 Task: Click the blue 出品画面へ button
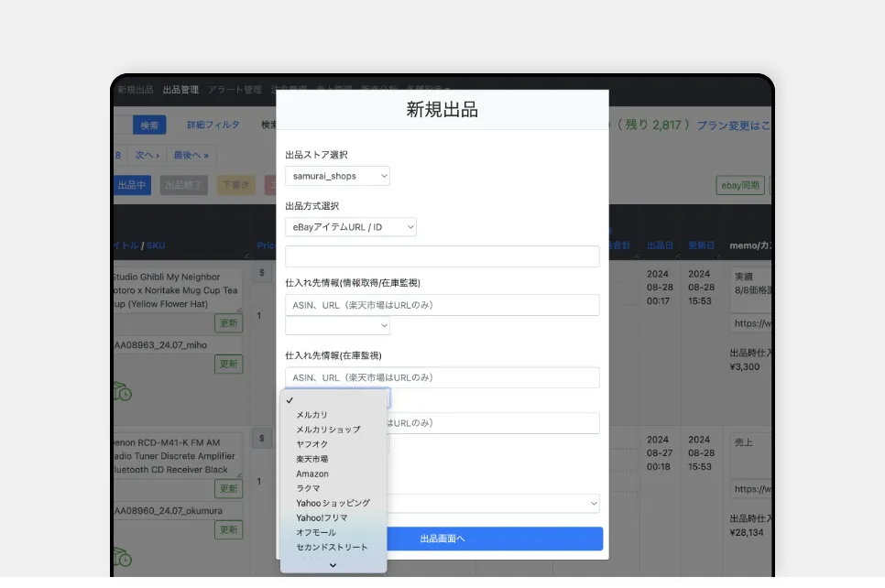(443, 539)
